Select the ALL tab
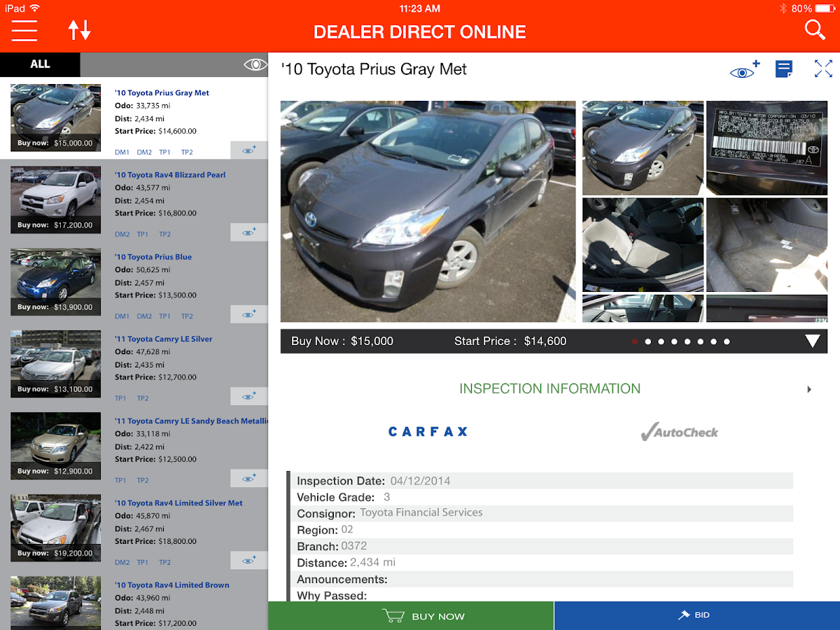This screenshot has width=840, height=630. 40,64
